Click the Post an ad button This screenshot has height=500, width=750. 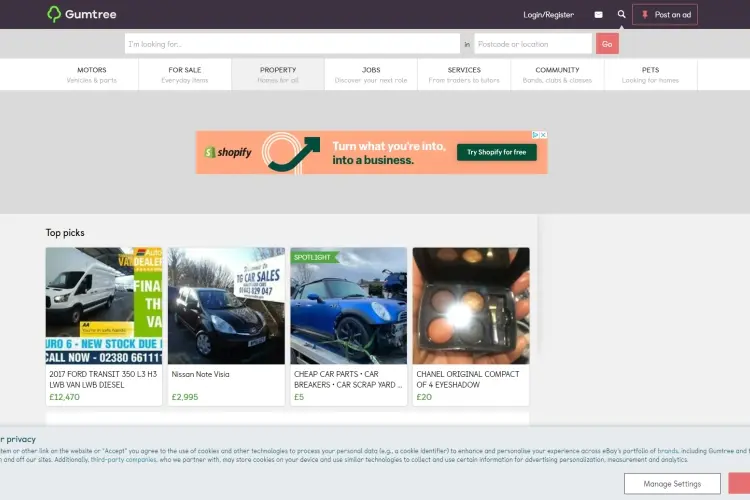(665, 15)
